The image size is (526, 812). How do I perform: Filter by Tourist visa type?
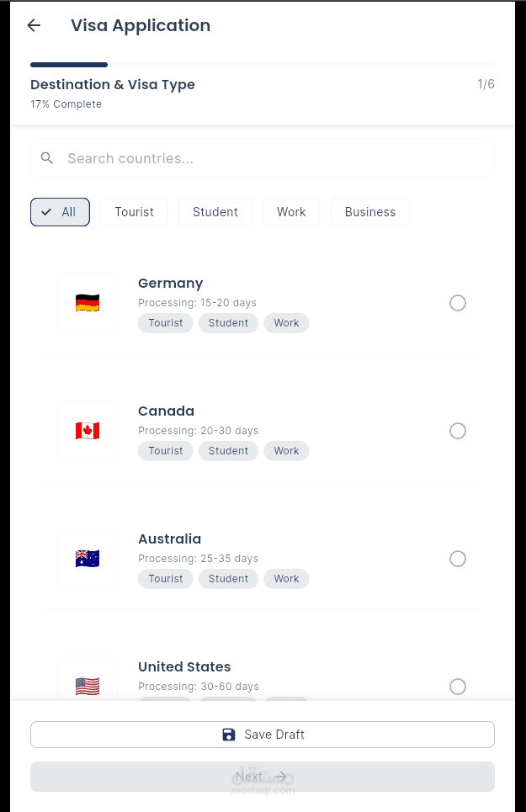134,212
